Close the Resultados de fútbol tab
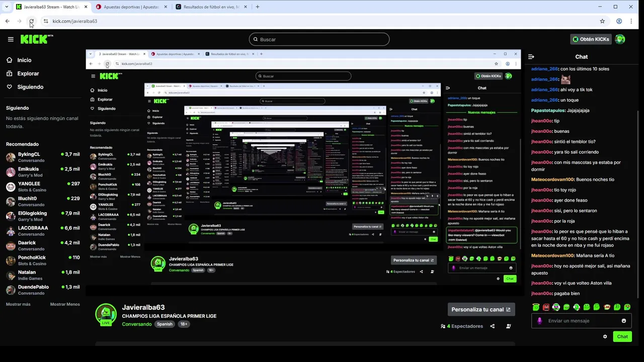Image resolution: width=644 pixels, height=362 pixels. click(x=245, y=7)
